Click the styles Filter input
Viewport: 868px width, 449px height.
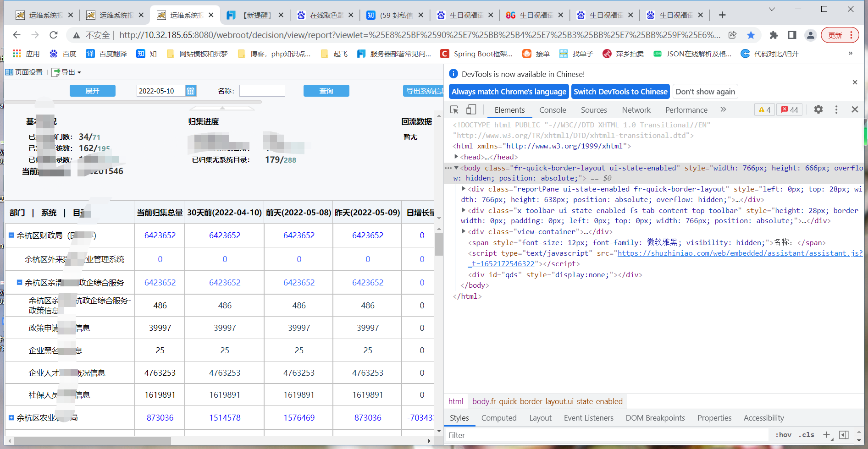coord(606,435)
